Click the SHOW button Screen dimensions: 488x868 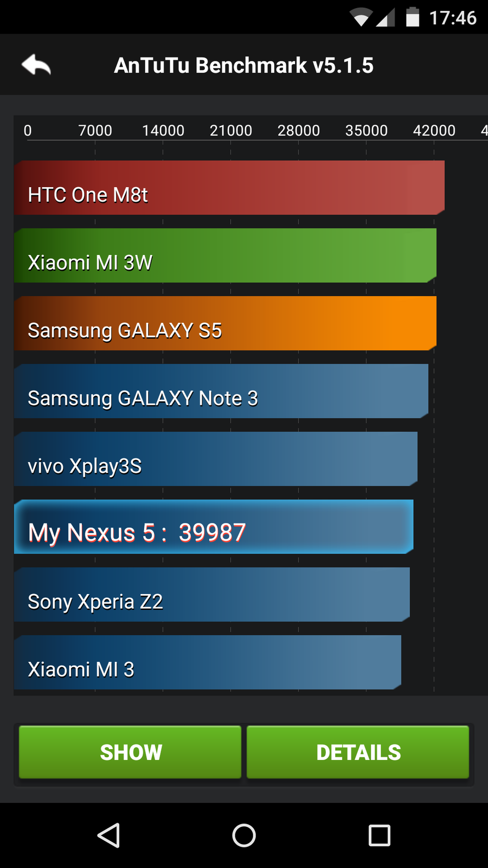point(130,752)
